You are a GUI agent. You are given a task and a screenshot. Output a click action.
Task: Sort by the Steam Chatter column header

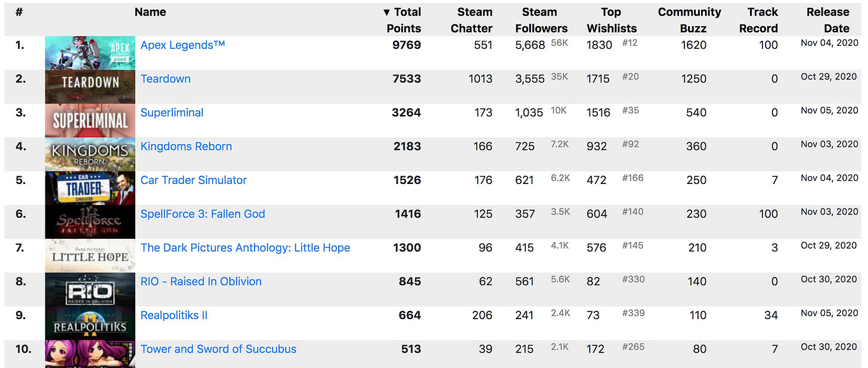pyautogui.click(x=472, y=20)
